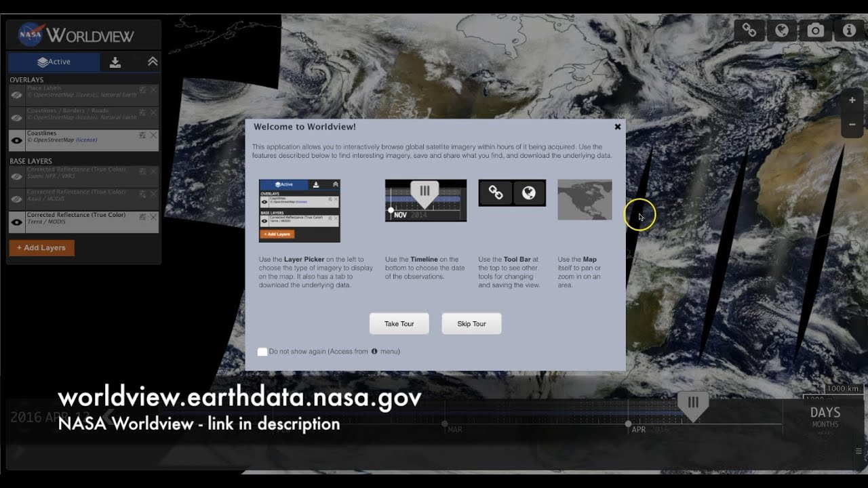Click the Take Tour button
This screenshot has height=488, width=868.
coord(399,324)
